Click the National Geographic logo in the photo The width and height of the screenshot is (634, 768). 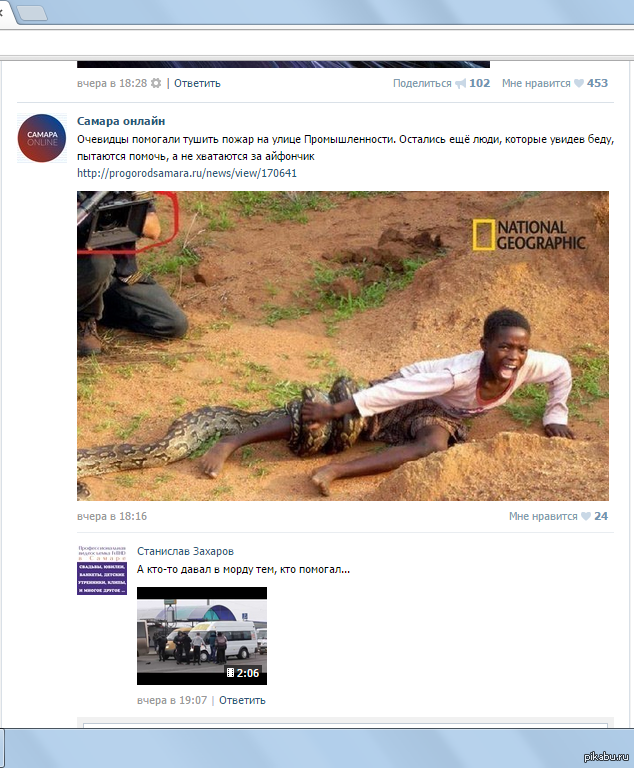529,234
